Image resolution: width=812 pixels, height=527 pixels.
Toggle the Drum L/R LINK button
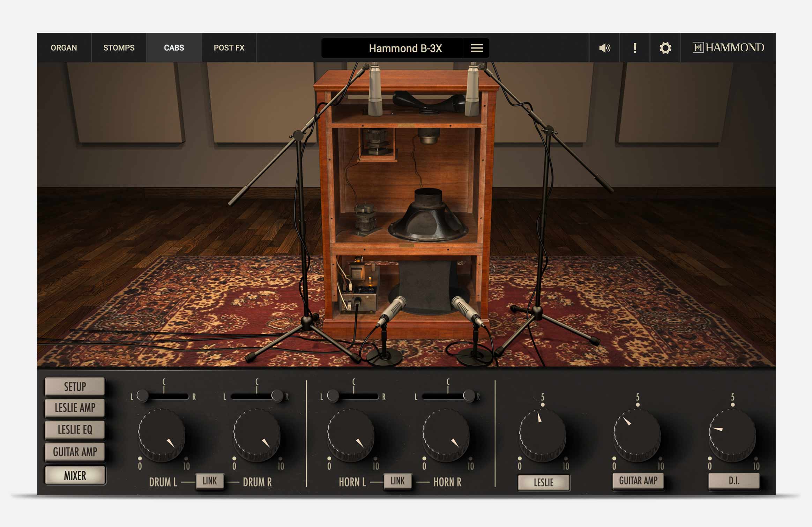point(209,481)
